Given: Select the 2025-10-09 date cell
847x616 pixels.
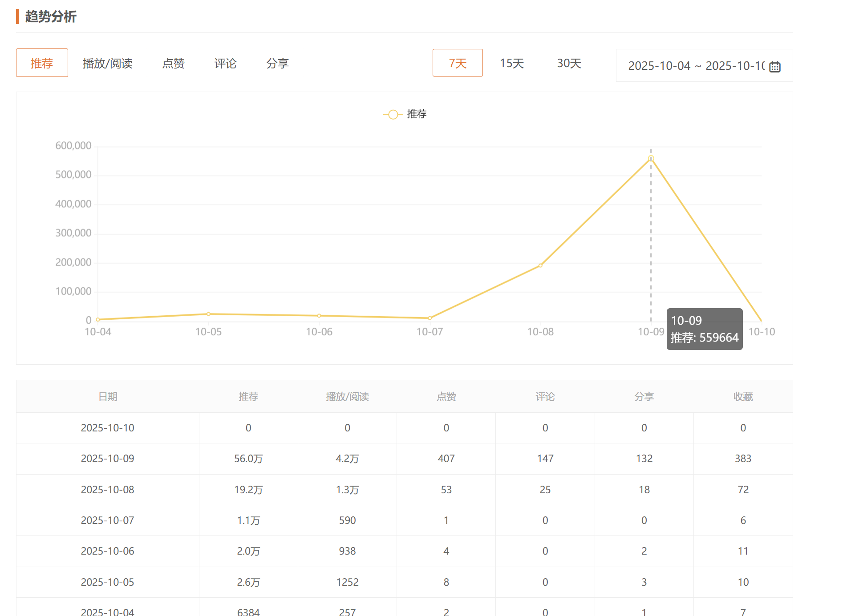Looking at the screenshot, I should point(108,459).
